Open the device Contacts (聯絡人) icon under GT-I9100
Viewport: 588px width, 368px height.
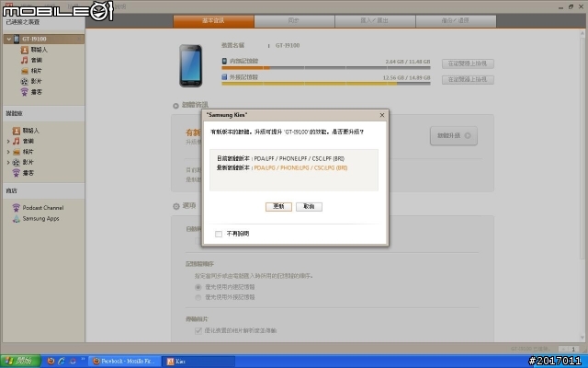click(x=25, y=50)
